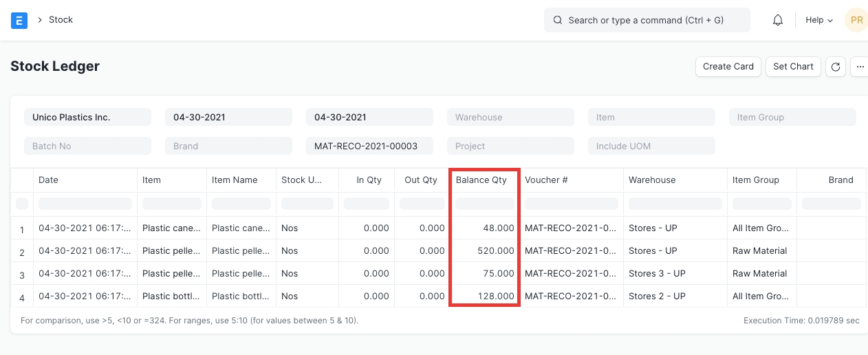Viewport: 868px width, 355px height.
Task: Open the notifications bell
Action: pos(778,20)
